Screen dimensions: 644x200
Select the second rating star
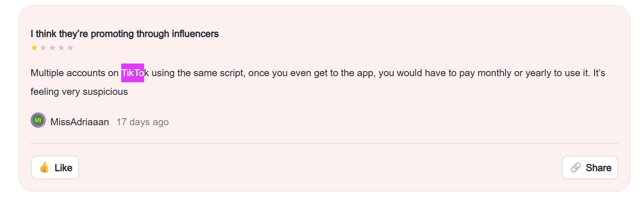[43, 48]
